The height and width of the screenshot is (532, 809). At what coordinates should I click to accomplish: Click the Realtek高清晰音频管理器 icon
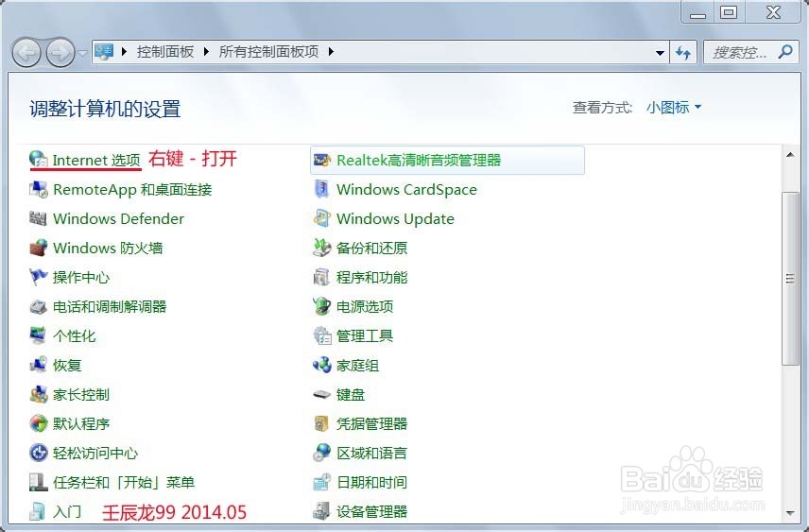[322, 160]
